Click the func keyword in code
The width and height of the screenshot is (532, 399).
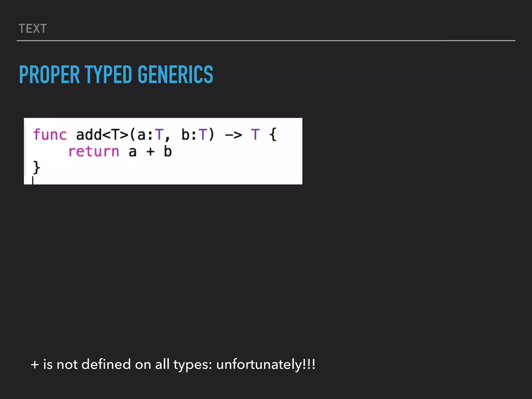tap(50, 135)
